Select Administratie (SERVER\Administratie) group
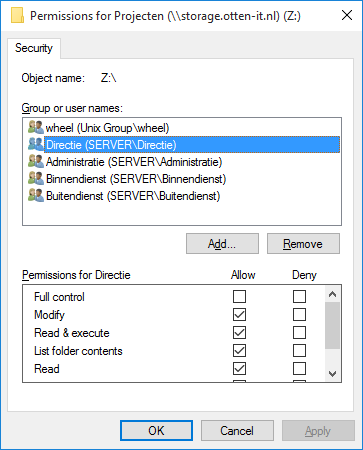The image size is (363, 450). point(134,162)
